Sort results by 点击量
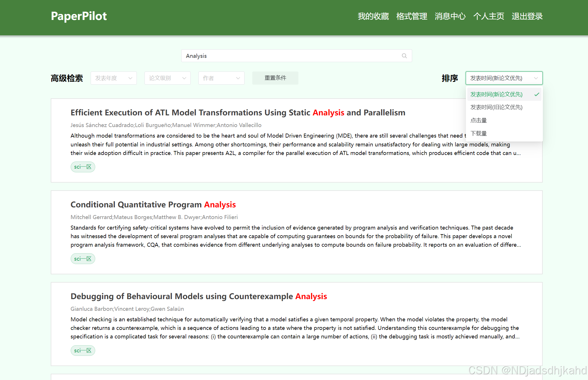 479,120
